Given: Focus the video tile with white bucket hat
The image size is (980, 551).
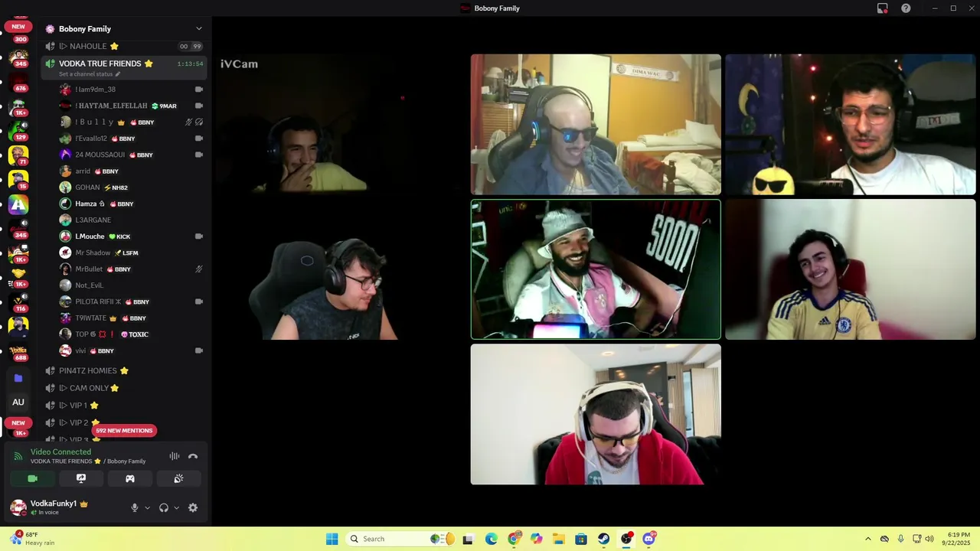Looking at the screenshot, I should point(596,269).
